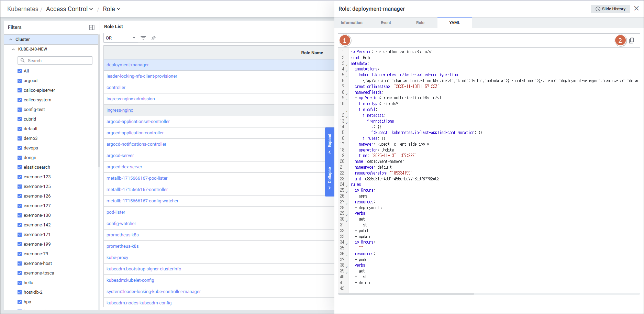Switch to the Information tab
Image resolution: width=644 pixels, height=314 pixels.
(x=351, y=23)
